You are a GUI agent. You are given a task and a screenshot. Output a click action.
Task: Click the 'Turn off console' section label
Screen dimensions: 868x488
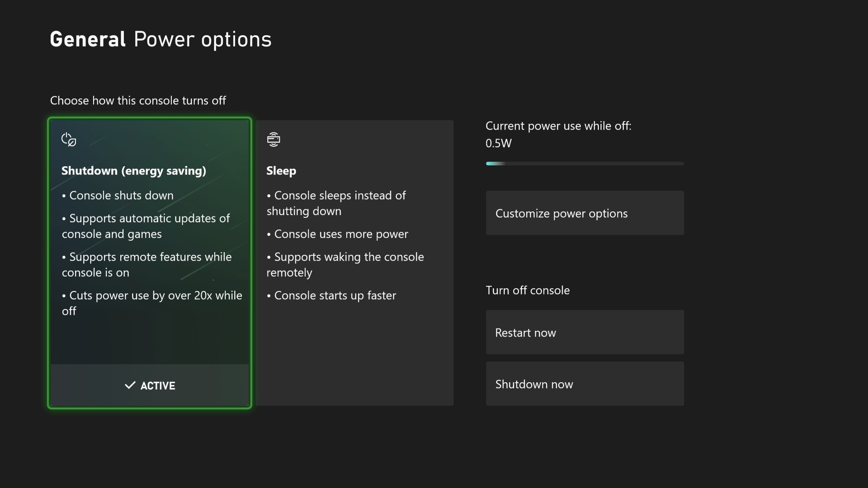528,290
